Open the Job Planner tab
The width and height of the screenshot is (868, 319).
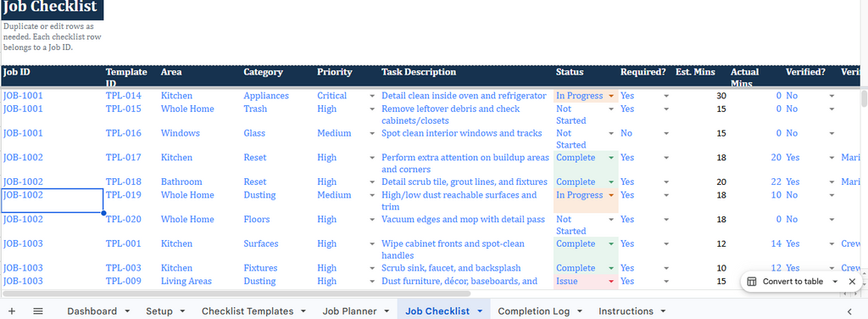[x=349, y=311]
